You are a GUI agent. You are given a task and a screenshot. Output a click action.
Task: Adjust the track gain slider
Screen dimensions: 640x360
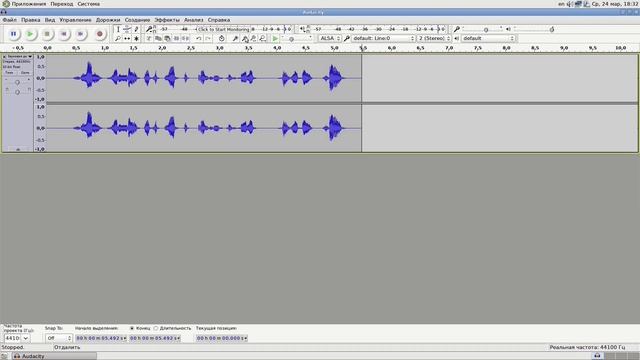point(17,82)
